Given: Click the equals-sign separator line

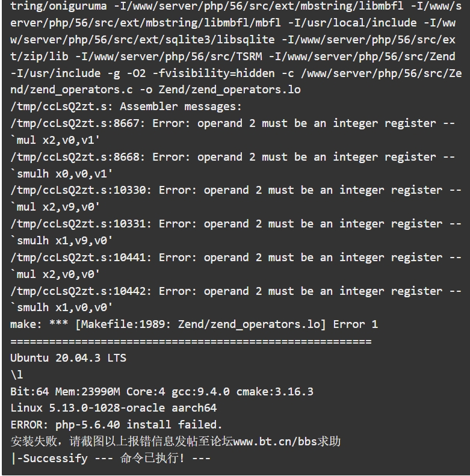Looking at the screenshot, I should (191, 342).
